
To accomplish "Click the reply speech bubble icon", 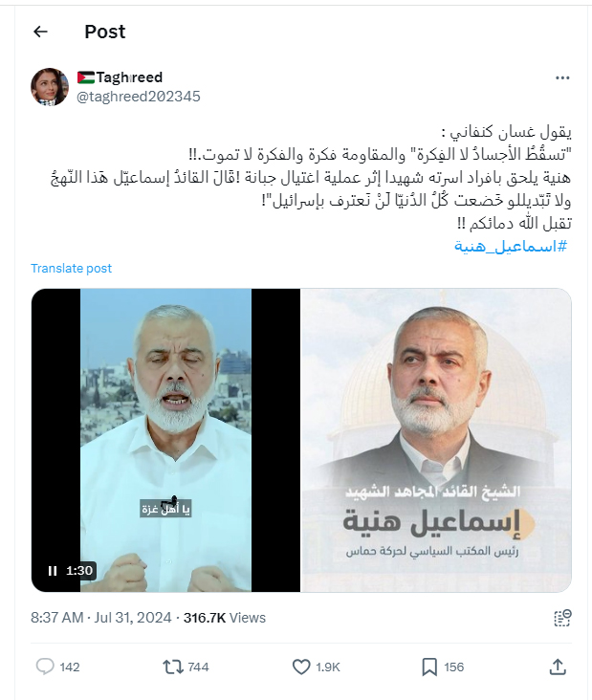I will (x=45, y=667).
